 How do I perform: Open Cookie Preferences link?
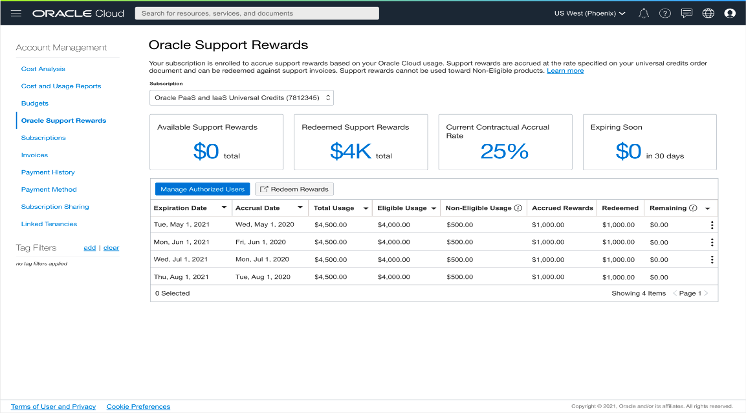pyautogui.click(x=138, y=406)
